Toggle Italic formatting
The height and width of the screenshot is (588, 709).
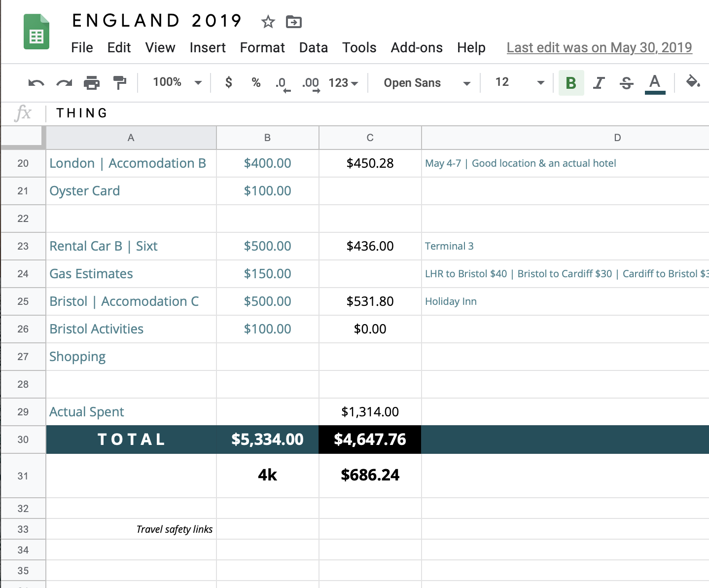click(599, 83)
